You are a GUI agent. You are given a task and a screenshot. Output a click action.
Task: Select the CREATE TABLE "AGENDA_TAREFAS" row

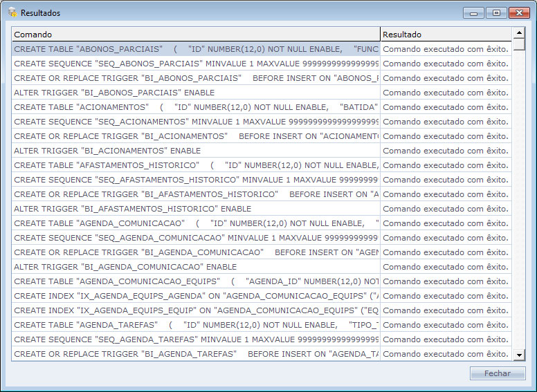pyautogui.click(x=195, y=325)
